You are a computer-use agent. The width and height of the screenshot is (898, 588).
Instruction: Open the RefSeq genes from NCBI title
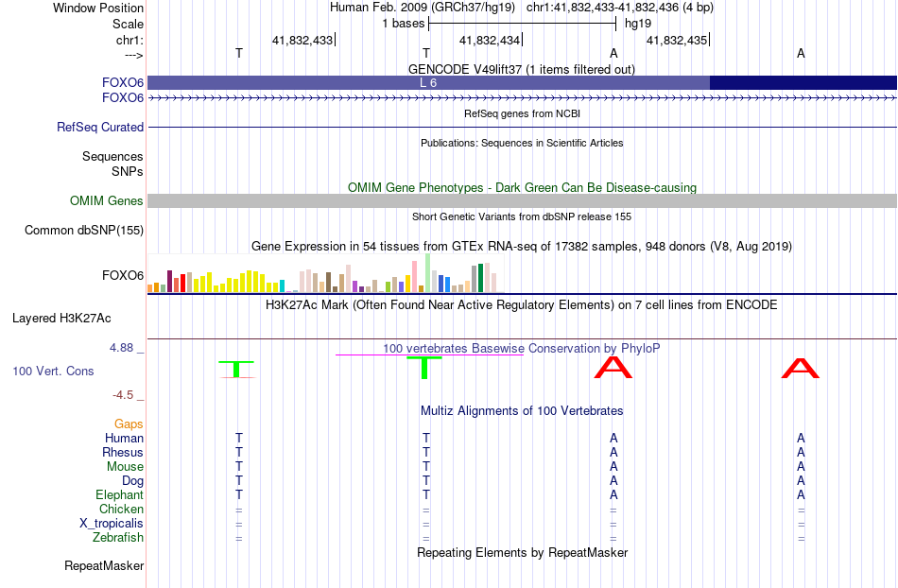pos(522,113)
